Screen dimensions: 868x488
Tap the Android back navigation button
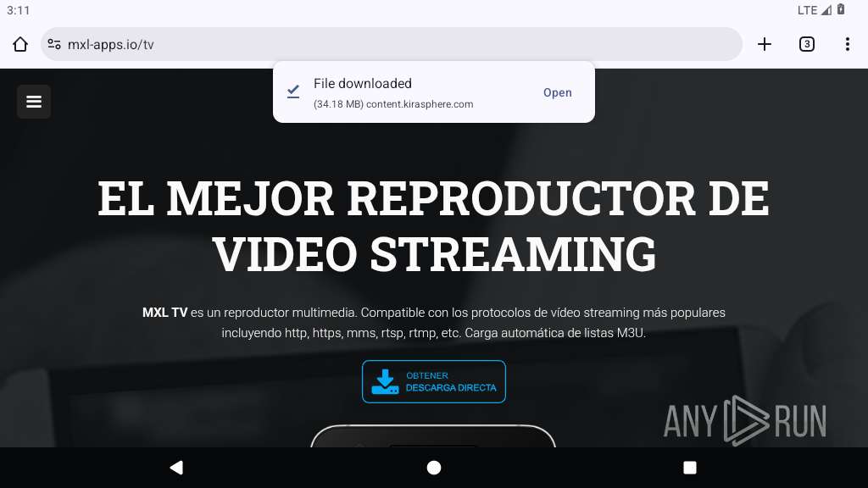pos(176,468)
